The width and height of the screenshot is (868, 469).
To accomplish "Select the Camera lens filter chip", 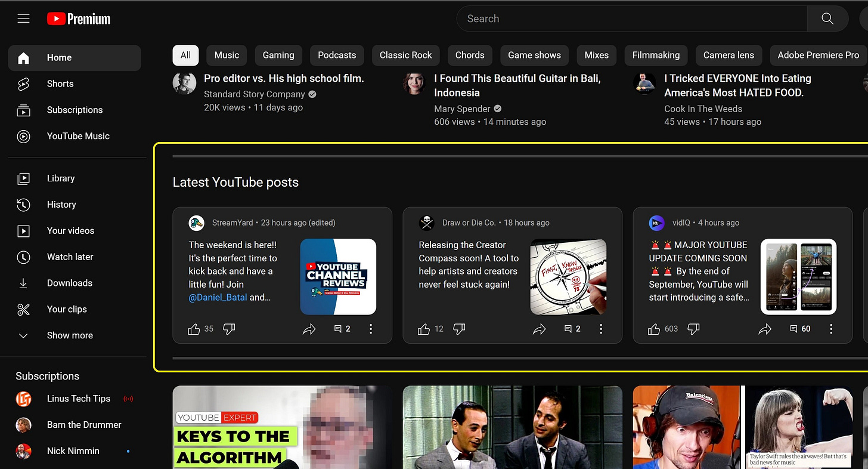I will pos(728,55).
